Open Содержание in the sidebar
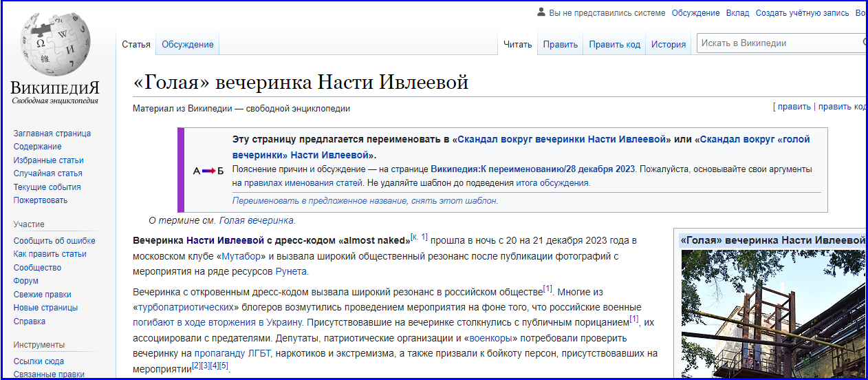Image resolution: width=868 pixels, height=380 pixels. 38,147
